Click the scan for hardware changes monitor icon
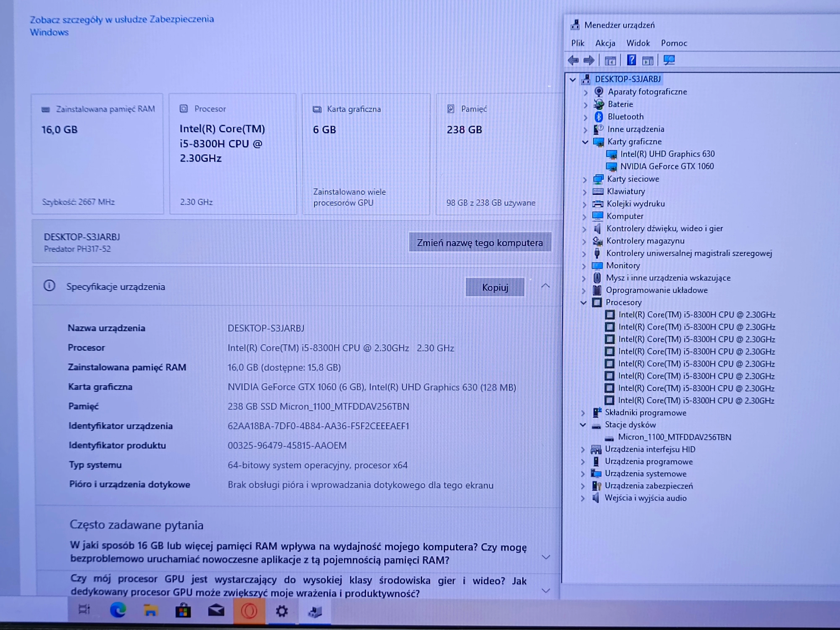The width and height of the screenshot is (840, 630). (x=669, y=60)
